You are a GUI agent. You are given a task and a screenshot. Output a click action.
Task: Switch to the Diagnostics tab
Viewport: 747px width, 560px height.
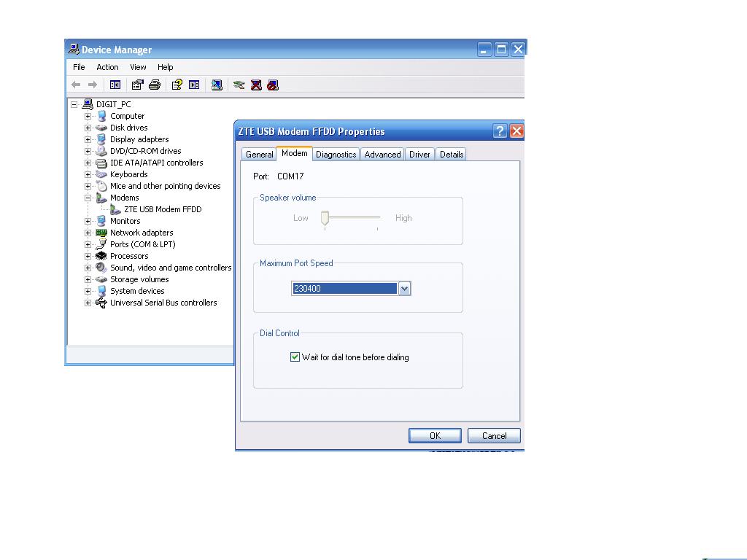tap(336, 155)
